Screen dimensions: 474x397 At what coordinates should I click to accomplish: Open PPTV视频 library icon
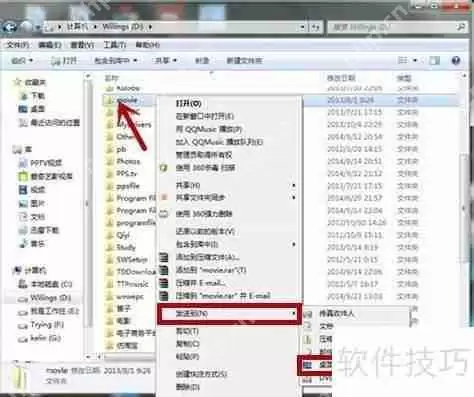coord(23,163)
